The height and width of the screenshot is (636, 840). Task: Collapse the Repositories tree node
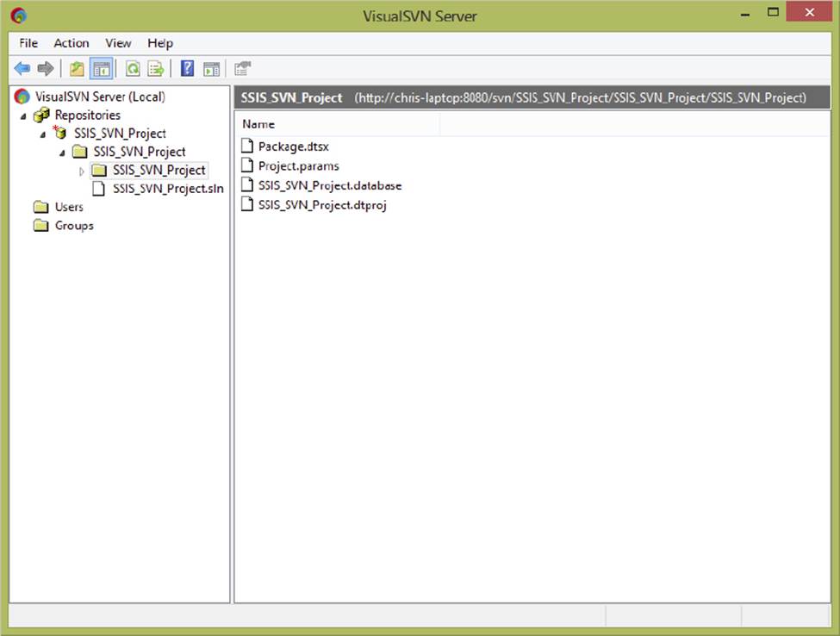click(23, 116)
